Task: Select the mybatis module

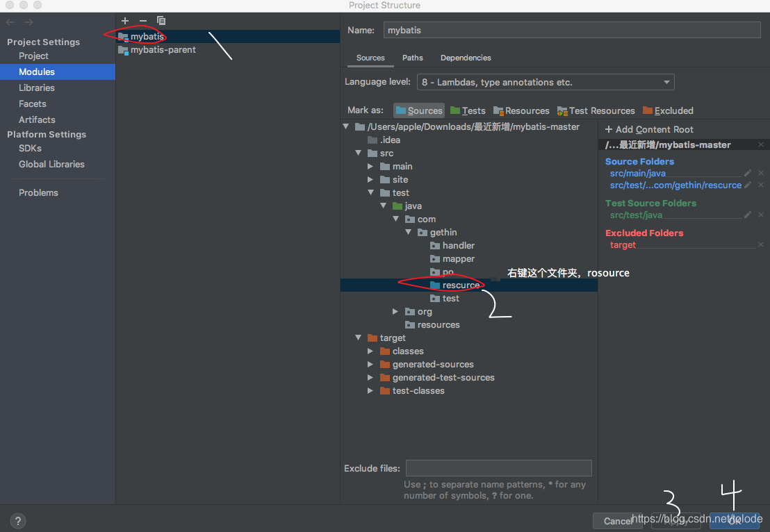Action: [228, 36]
